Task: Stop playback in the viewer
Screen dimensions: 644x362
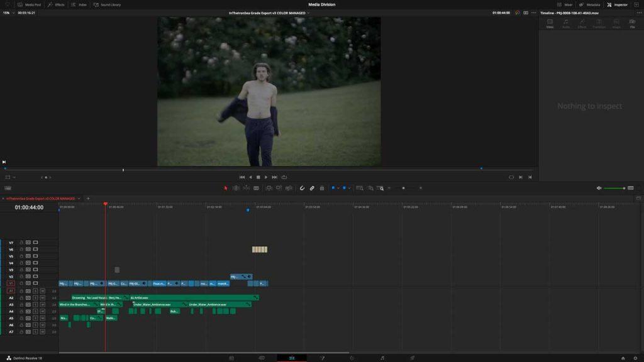Action: [258, 177]
